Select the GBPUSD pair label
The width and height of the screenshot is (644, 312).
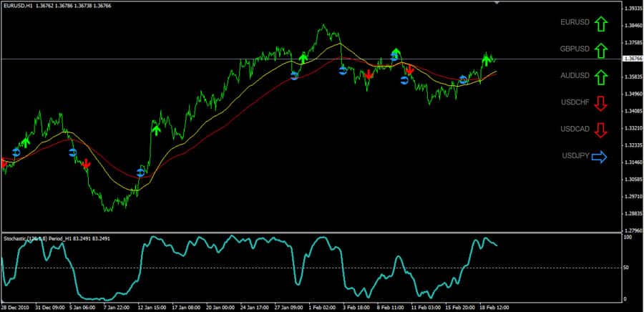pos(575,49)
